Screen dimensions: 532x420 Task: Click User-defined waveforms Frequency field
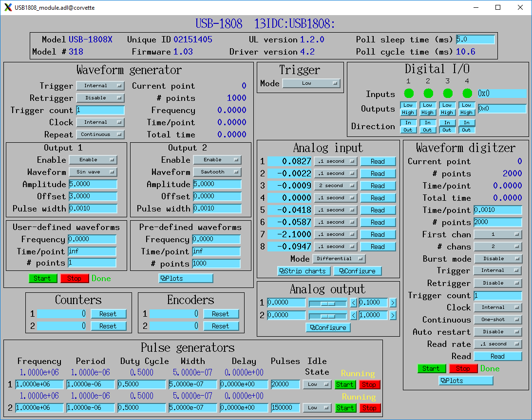click(92, 239)
